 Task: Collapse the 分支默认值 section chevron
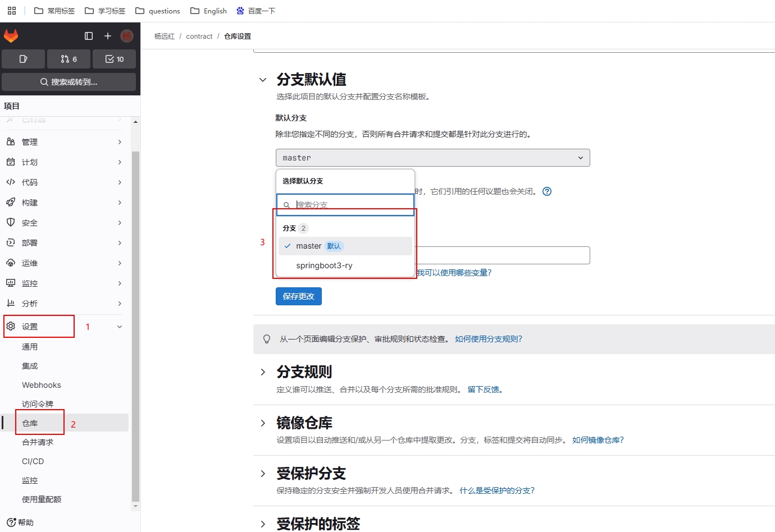(x=262, y=80)
